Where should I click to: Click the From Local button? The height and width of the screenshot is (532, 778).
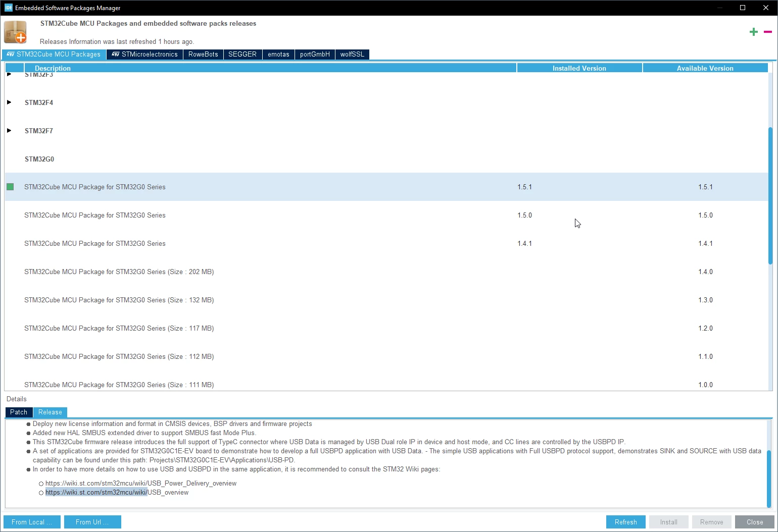coord(32,522)
